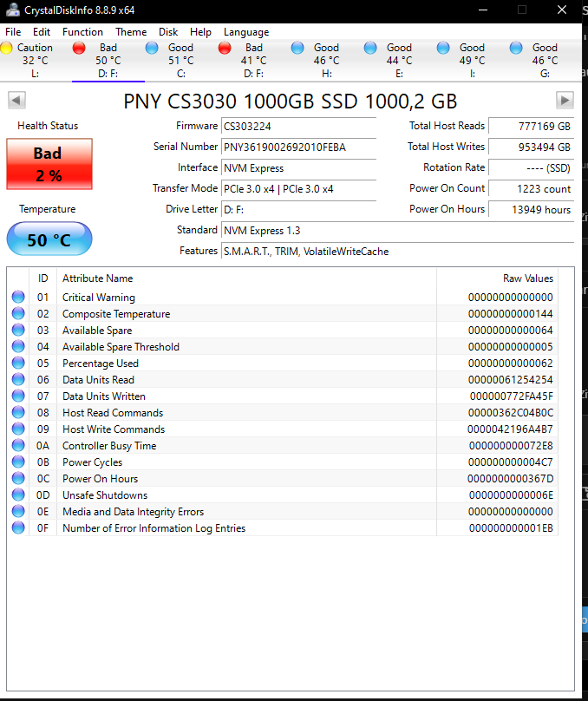
Task: Click status orb of Error Information Log Entries row
Action: click(x=18, y=527)
